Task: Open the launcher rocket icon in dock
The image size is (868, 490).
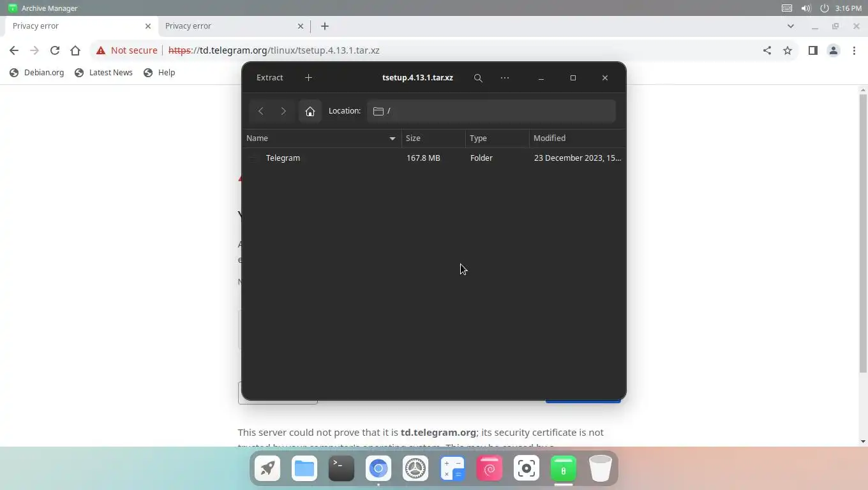Action: click(x=267, y=469)
